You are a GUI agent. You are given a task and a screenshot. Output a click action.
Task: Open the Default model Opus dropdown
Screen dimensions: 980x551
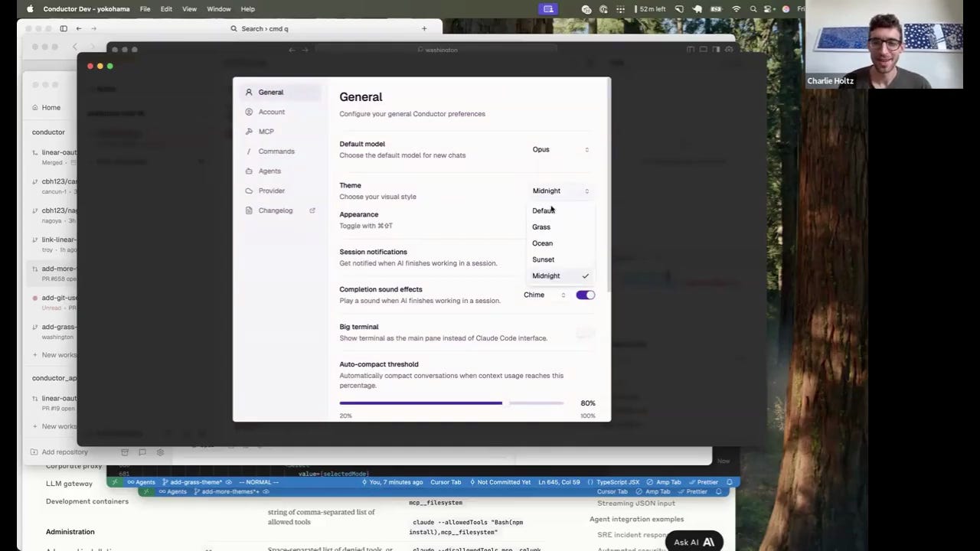point(560,149)
